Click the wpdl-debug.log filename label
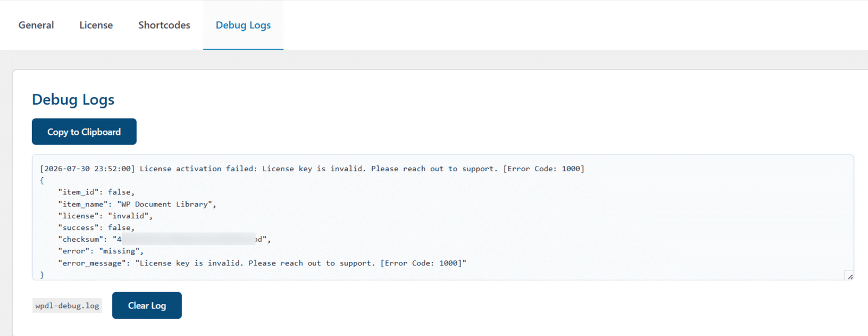Screen dimensions: 868x336 (x=67, y=306)
